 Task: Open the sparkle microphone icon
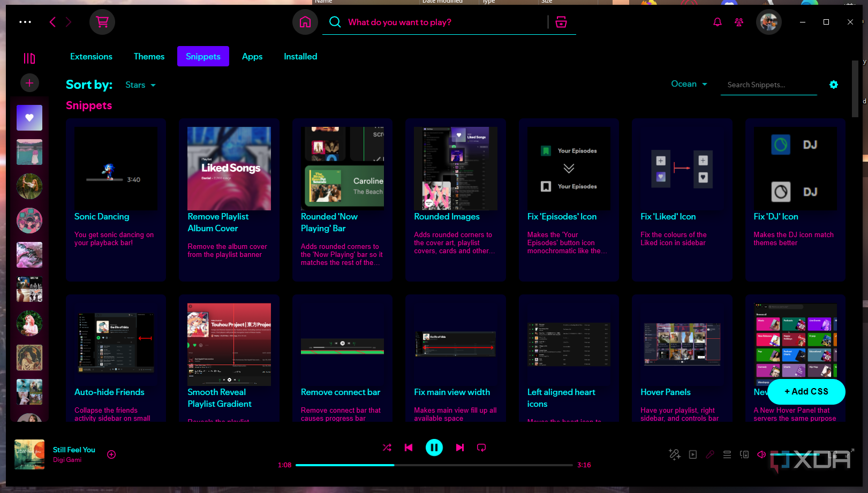tap(675, 454)
